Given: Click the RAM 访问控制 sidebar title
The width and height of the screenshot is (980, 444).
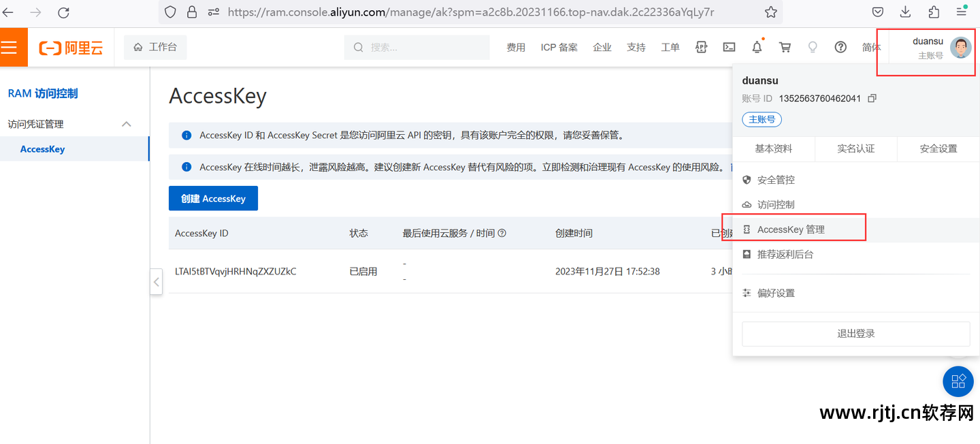Looking at the screenshot, I should 43,93.
